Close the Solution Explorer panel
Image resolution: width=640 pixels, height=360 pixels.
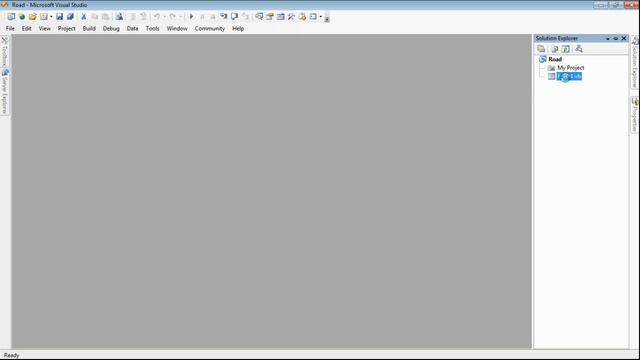(624, 38)
